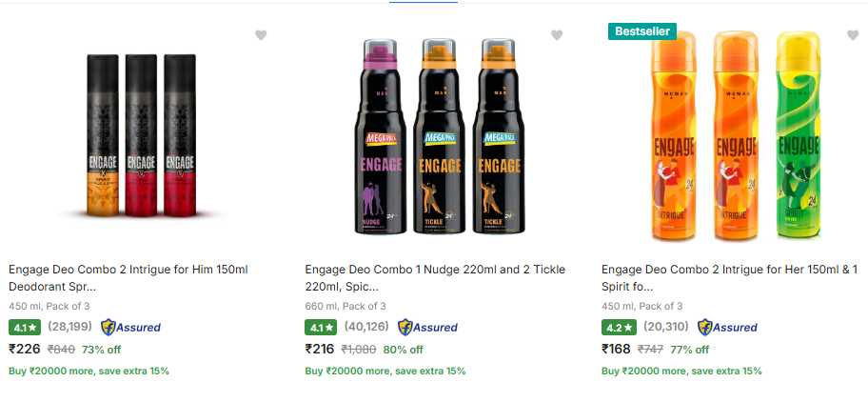This screenshot has height=402, width=868.
Task: Click the ₹168 price at 77% off
Action: point(617,349)
